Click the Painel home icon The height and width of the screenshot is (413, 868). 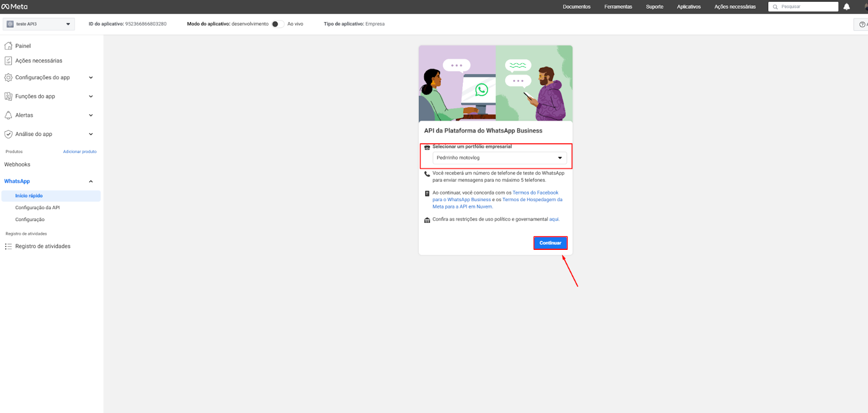click(x=8, y=46)
